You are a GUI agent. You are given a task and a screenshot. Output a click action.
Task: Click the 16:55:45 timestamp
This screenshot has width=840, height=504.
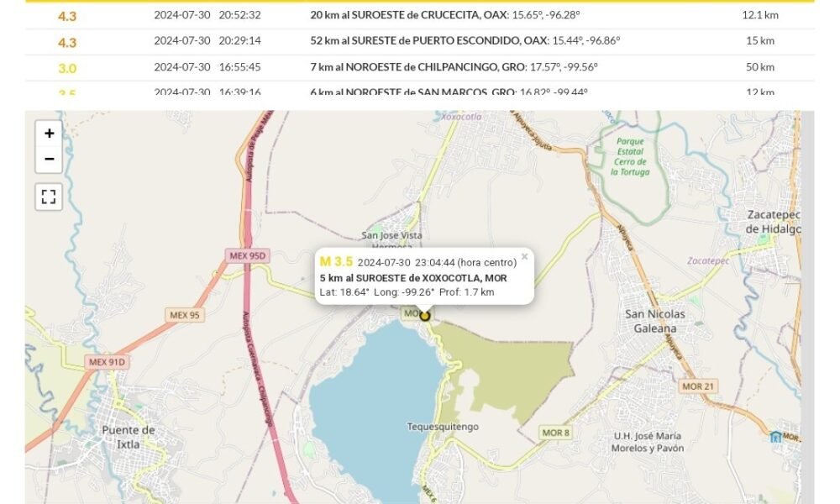pyautogui.click(x=239, y=67)
